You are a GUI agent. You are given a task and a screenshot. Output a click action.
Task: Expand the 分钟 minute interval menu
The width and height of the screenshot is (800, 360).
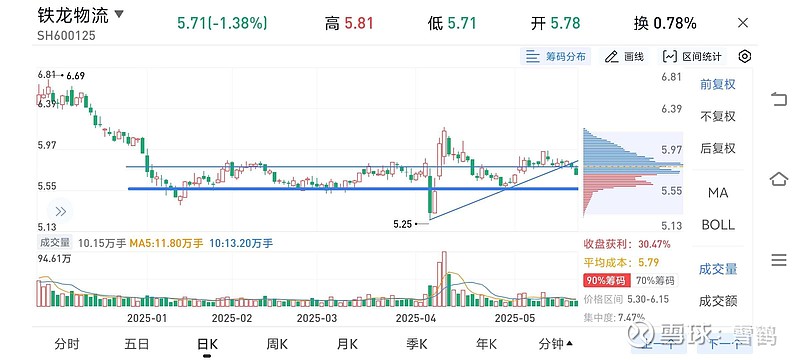point(556,345)
